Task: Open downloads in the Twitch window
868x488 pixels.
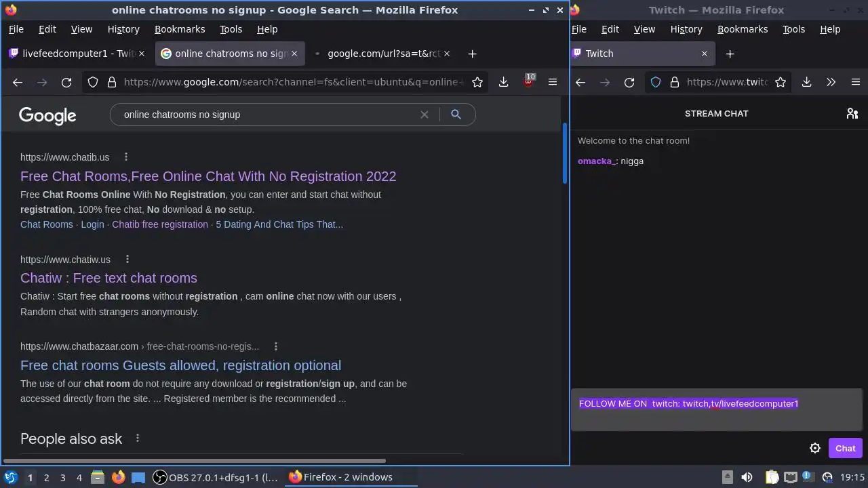Action: point(806,82)
